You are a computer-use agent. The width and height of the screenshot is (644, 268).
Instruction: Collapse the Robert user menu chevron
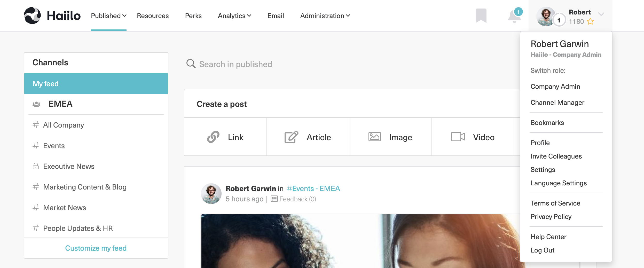pyautogui.click(x=601, y=14)
